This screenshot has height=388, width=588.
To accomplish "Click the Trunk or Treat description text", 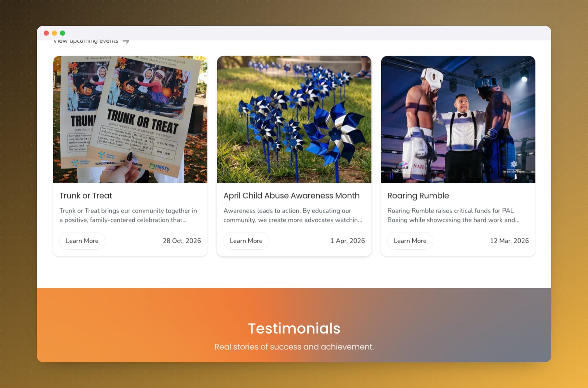I will (128, 215).
